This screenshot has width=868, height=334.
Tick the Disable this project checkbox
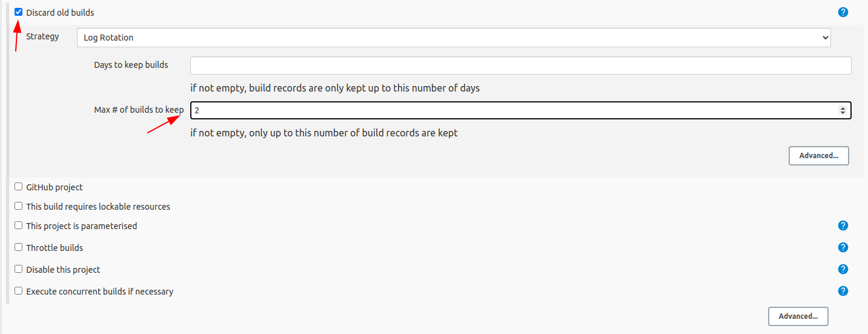tap(19, 269)
